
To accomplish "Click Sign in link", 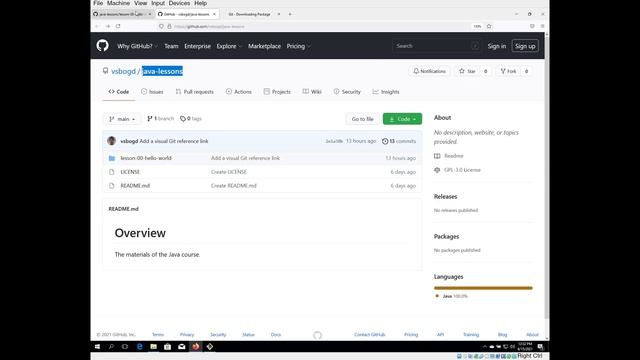I will (x=497, y=46).
